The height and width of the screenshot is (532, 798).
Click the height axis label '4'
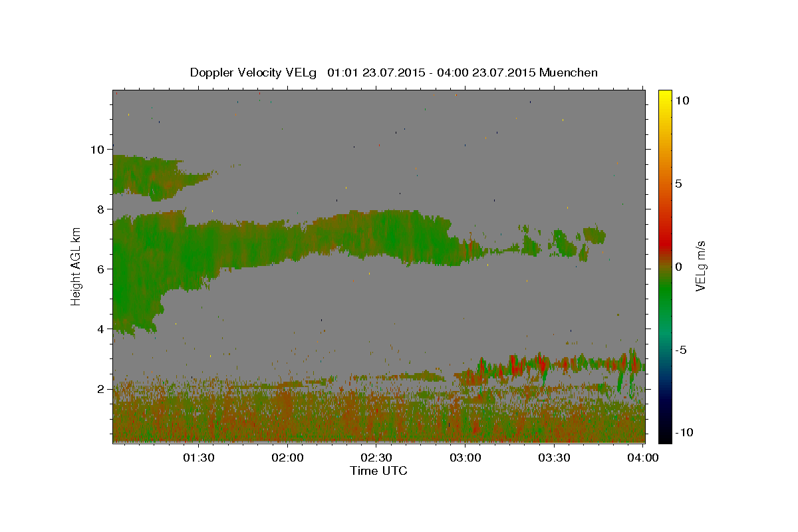click(102, 329)
